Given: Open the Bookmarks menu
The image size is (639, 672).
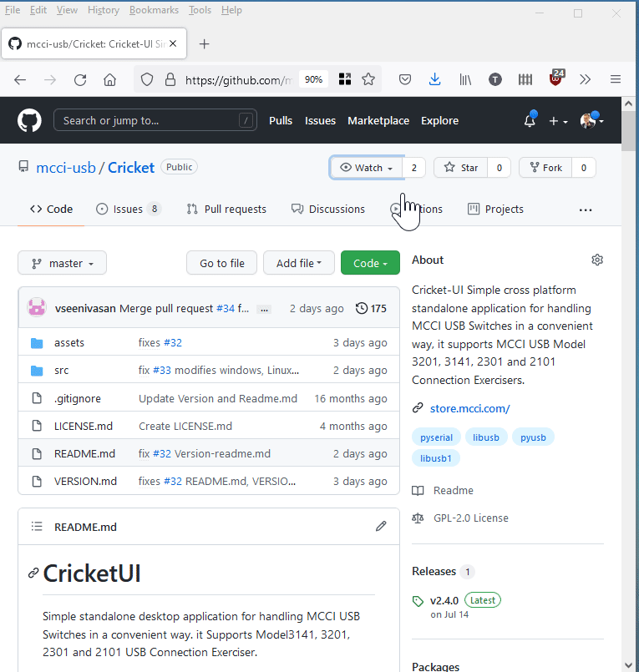Looking at the screenshot, I should tap(154, 10).
